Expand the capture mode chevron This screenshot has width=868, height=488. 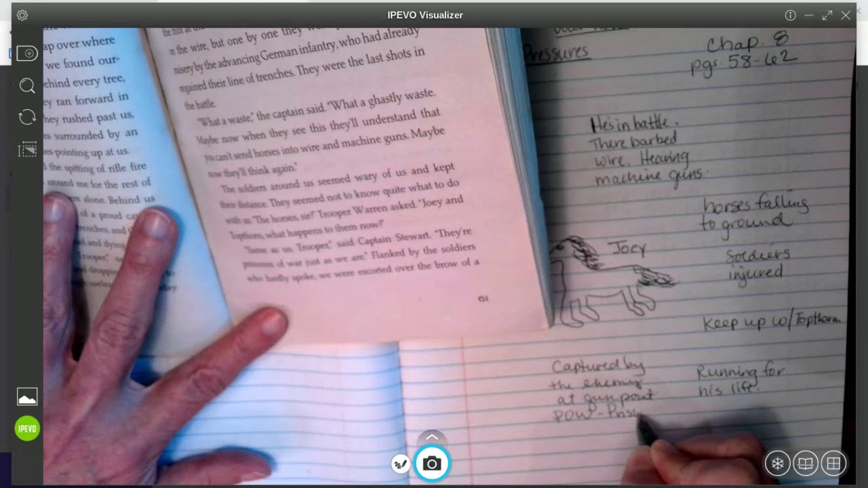(432, 437)
